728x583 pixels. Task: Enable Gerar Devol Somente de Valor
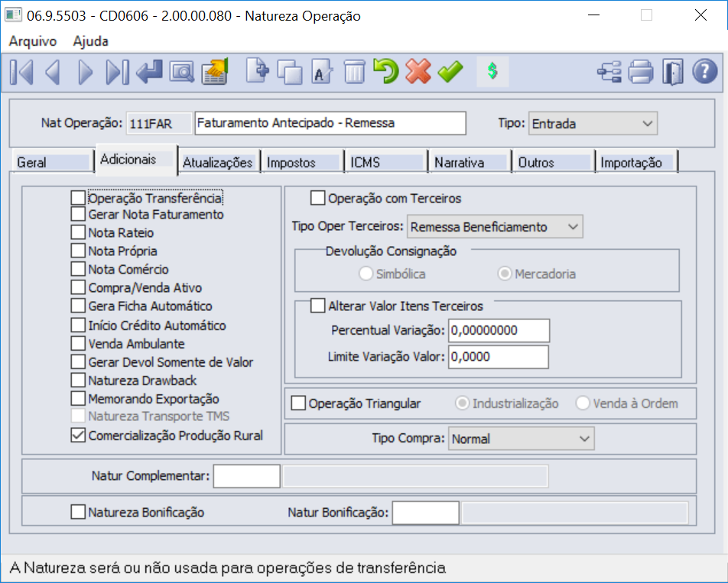78,361
